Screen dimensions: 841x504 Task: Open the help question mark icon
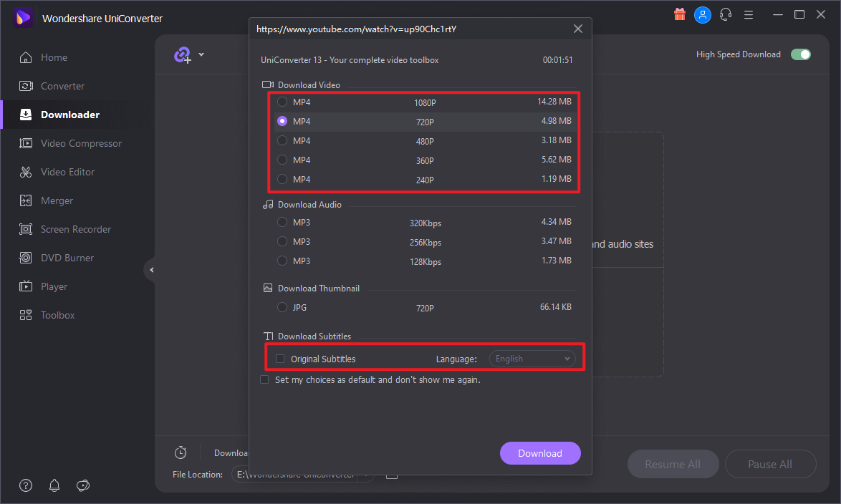pos(26,486)
